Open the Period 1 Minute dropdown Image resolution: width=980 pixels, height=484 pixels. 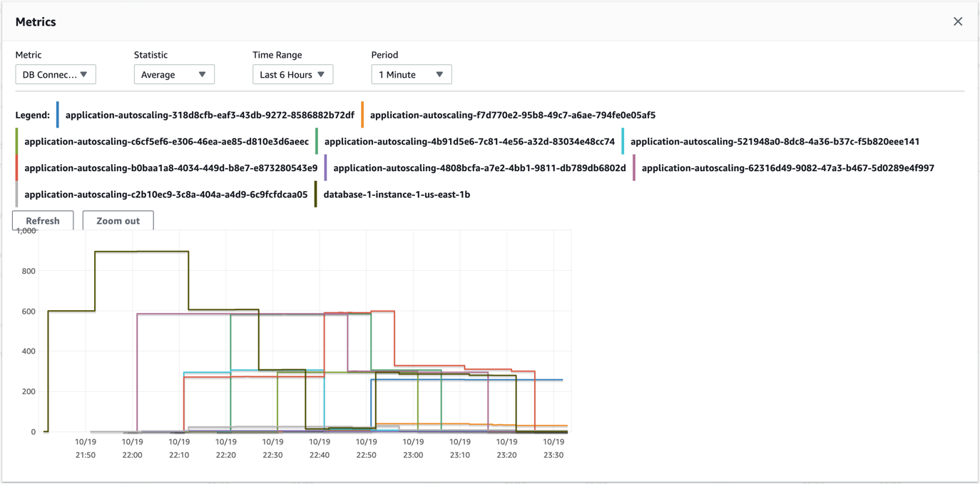[412, 74]
